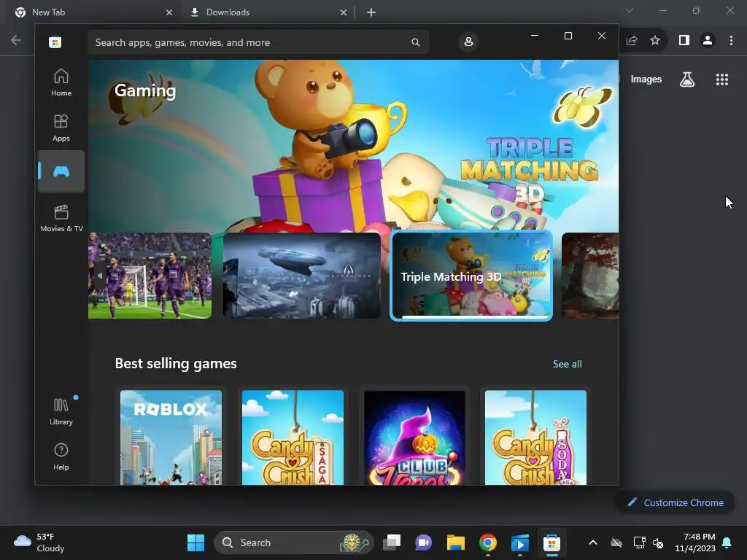Open notifications bell icon
The width and height of the screenshot is (747, 560).
tap(727, 542)
